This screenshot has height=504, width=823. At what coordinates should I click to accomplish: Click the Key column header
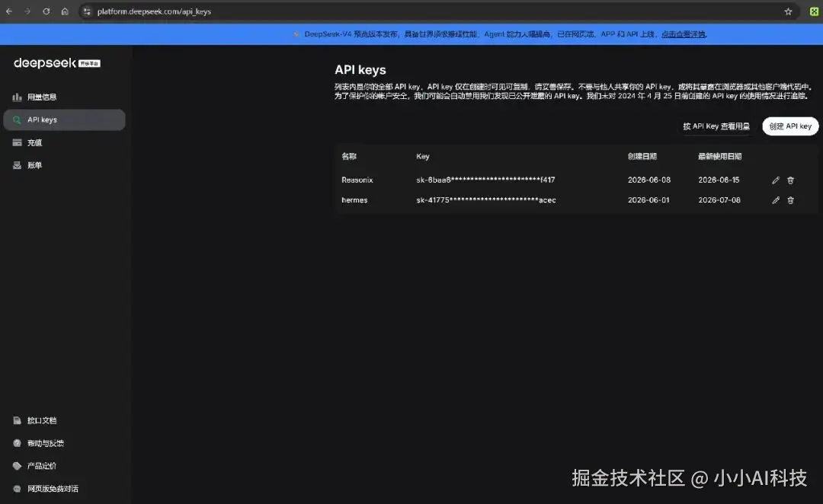[x=422, y=156]
